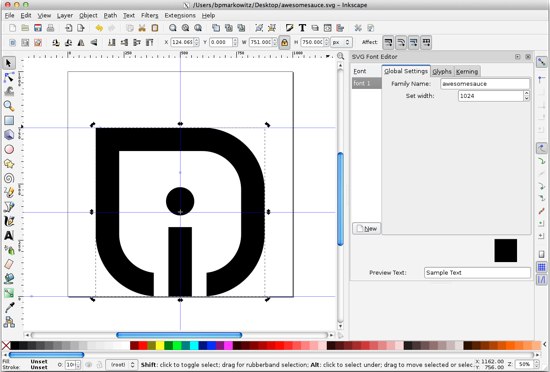This screenshot has width=550, height=372.
Task: Click the Print document icon
Action: tap(50, 28)
